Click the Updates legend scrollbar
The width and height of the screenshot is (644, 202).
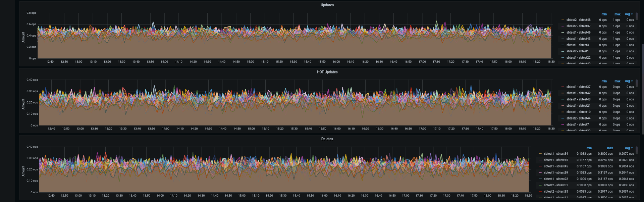[x=636, y=17]
